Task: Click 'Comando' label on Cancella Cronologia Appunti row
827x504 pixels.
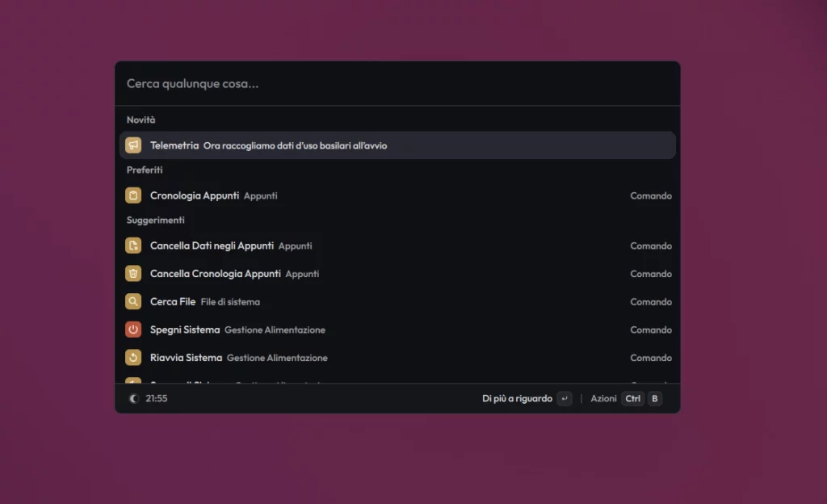Action: [x=651, y=274]
